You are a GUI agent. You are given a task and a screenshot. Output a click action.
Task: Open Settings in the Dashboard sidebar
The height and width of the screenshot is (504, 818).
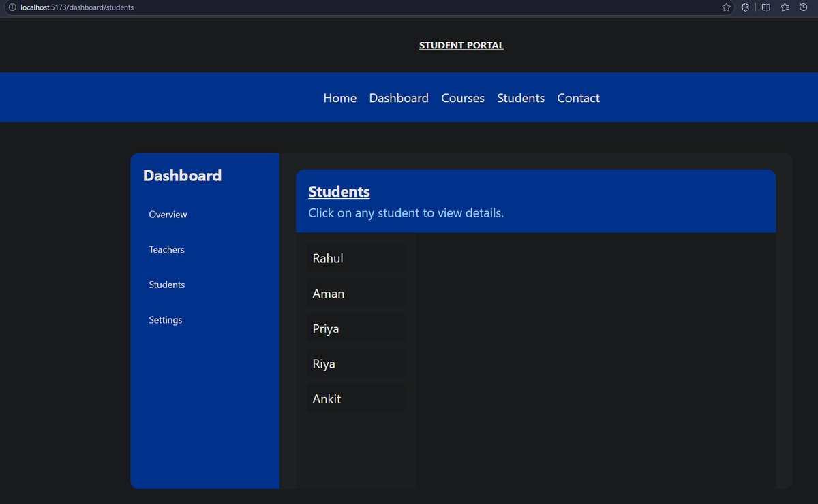pyautogui.click(x=166, y=320)
